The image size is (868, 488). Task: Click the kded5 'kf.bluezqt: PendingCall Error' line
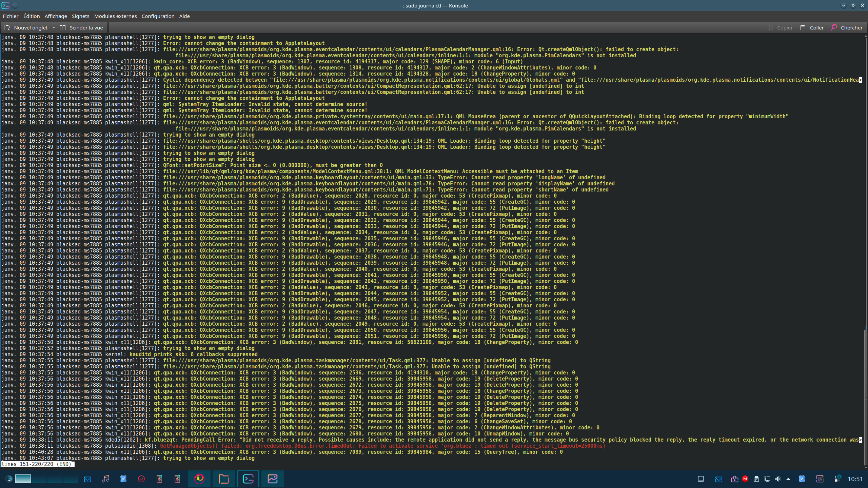point(431,440)
